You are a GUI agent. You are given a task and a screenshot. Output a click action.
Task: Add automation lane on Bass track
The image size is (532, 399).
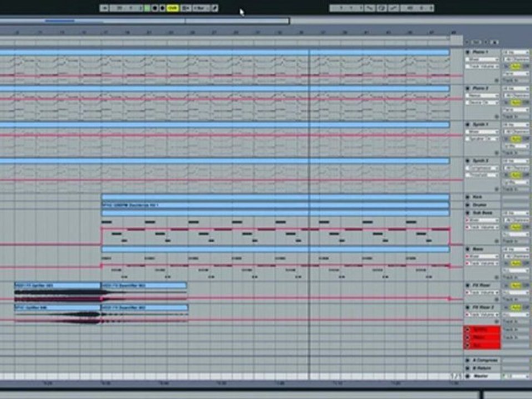(497, 278)
